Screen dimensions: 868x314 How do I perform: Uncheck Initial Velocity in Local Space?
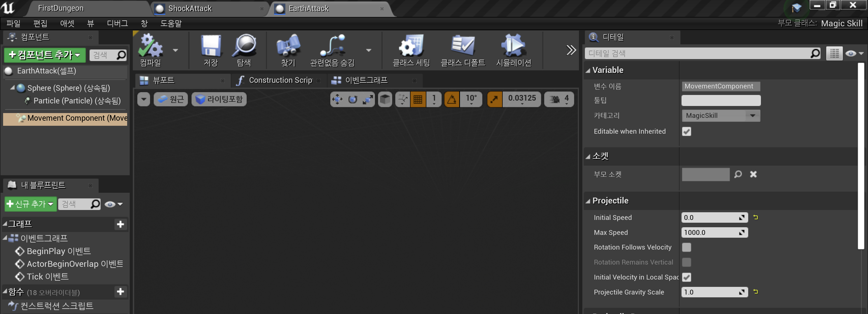coord(686,277)
